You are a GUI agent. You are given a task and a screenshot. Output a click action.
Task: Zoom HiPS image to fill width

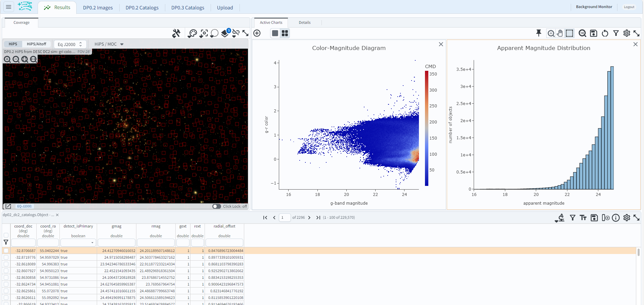coord(33,59)
